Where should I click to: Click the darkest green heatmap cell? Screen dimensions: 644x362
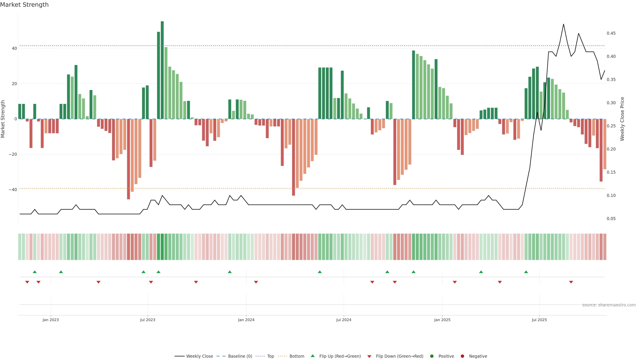(x=162, y=247)
